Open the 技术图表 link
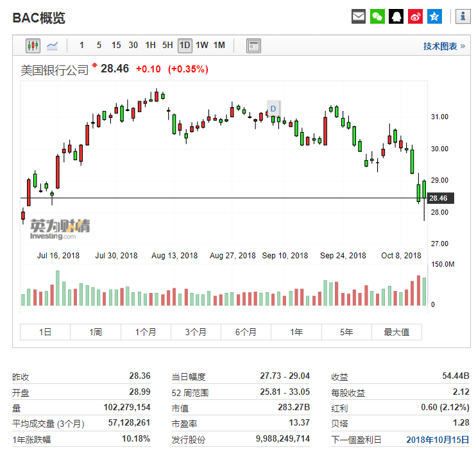The image size is (476, 457). [444, 46]
